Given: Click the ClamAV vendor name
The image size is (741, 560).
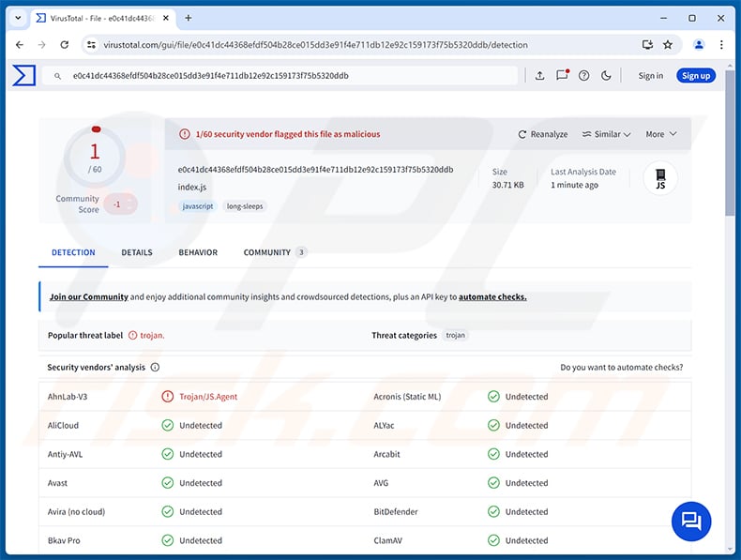Looking at the screenshot, I should [x=387, y=540].
